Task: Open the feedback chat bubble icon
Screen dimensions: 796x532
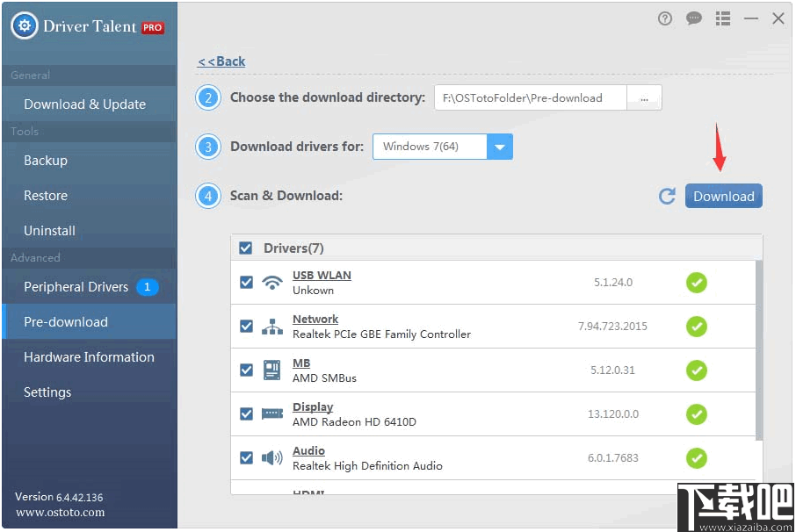Action: point(693,18)
